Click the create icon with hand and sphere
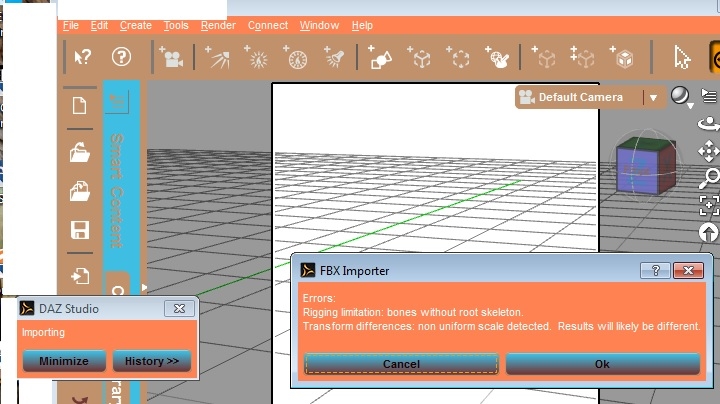 497,57
